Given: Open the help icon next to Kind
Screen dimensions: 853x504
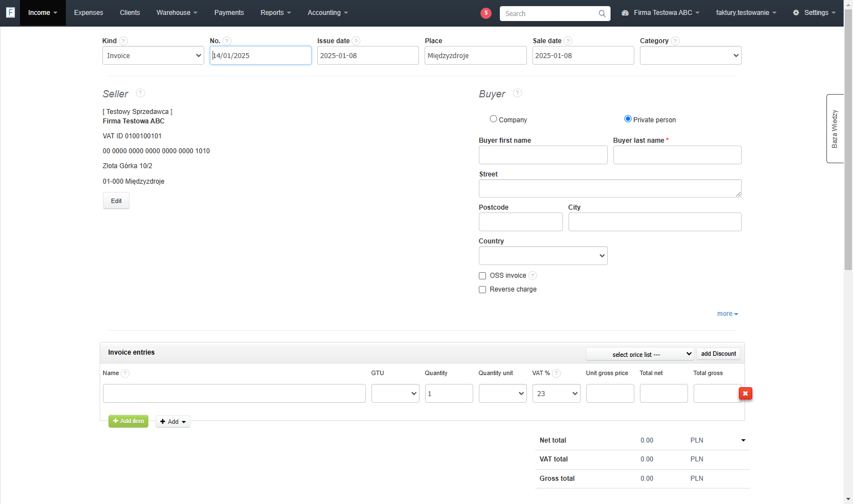Looking at the screenshot, I should [x=123, y=41].
